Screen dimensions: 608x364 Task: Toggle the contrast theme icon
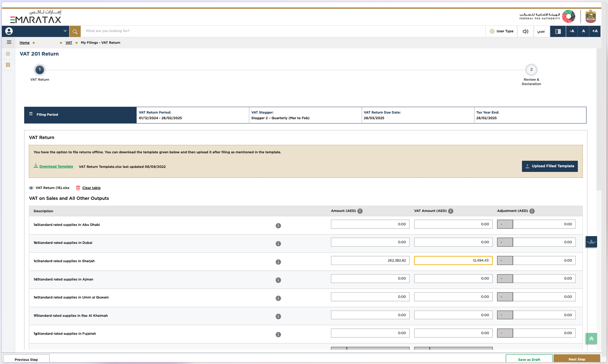[x=558, y=31]
